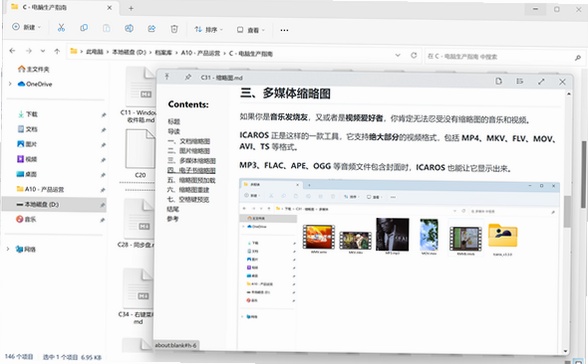This screenshot has width=588, height=364.
Task: Expand the OneDrive tree node
Action: coord(10,84)
